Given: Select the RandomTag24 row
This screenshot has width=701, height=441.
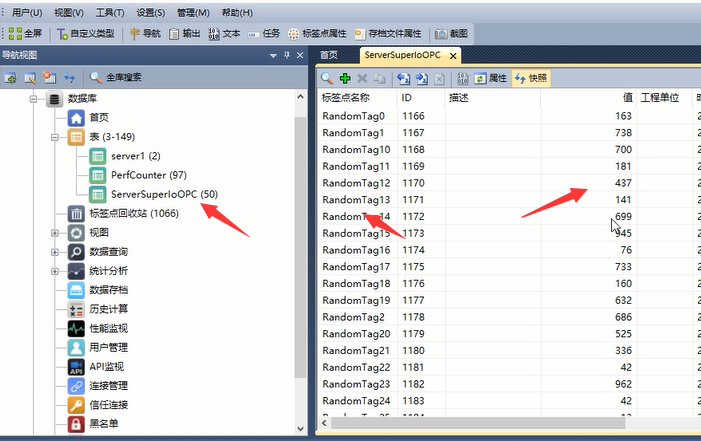Looking at the screenshot, I should (x=510, y=401).
